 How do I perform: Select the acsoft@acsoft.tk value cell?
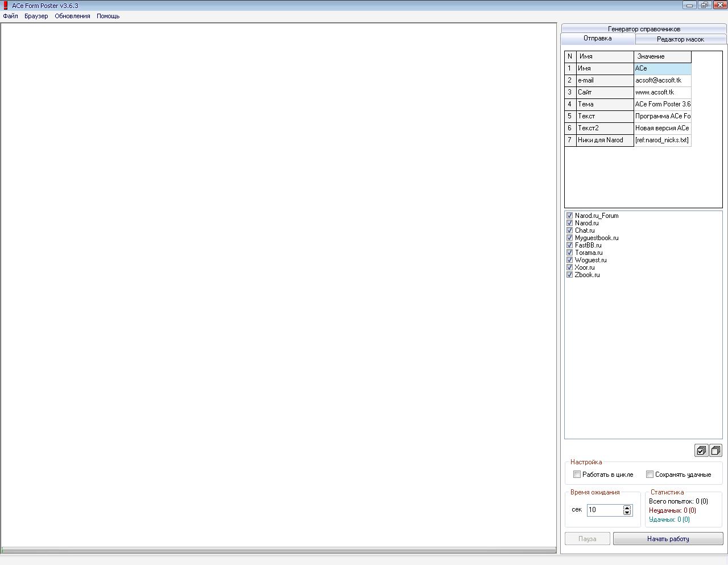tap(663, 80)
